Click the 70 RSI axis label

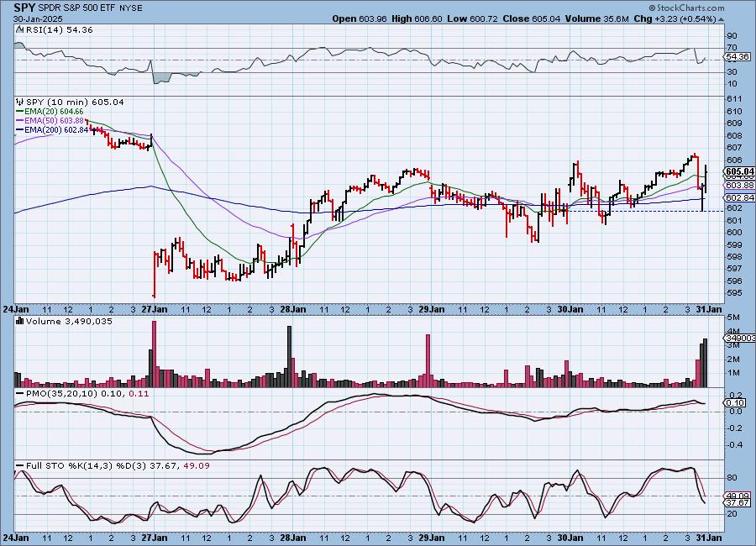pos(732,47)
